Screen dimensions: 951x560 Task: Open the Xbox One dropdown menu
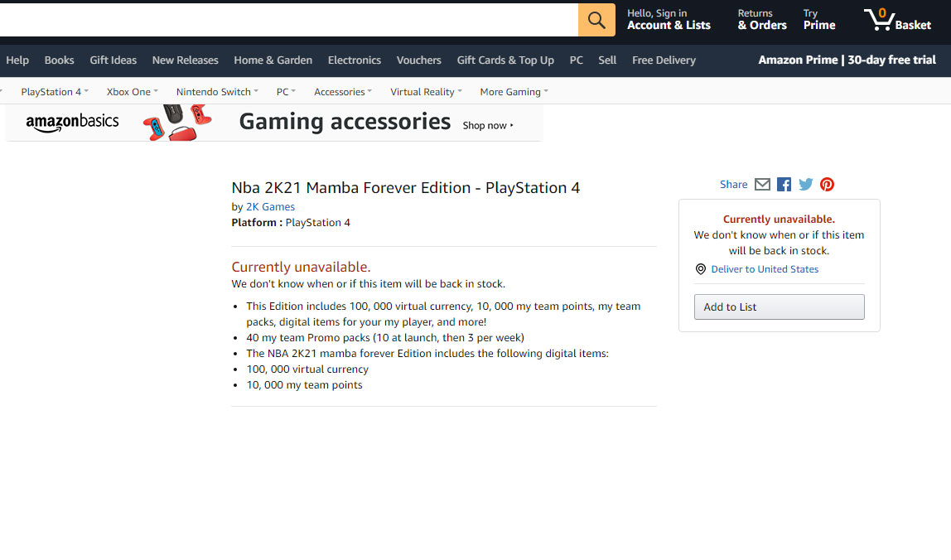coord(133,92)
